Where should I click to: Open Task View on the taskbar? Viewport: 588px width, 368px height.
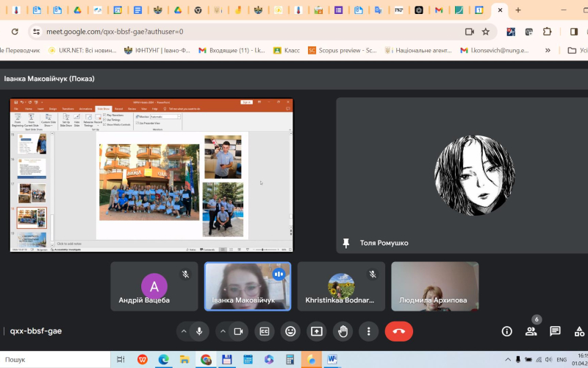[121, 359]
